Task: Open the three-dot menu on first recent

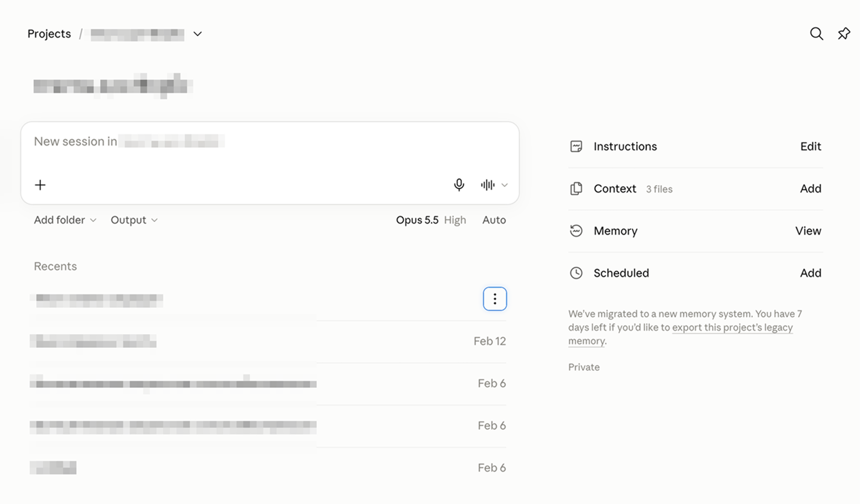Action: click(495, 299)
